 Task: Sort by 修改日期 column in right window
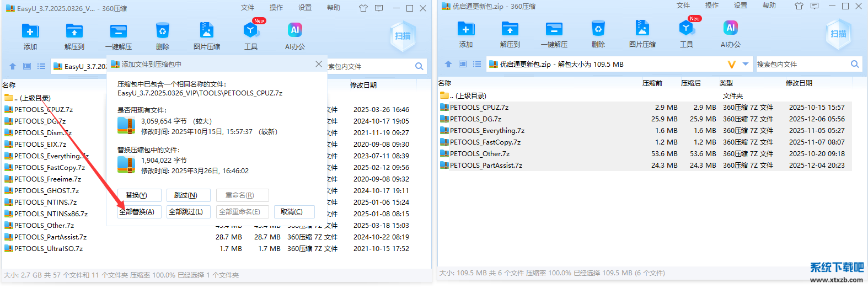pos(799,83)
